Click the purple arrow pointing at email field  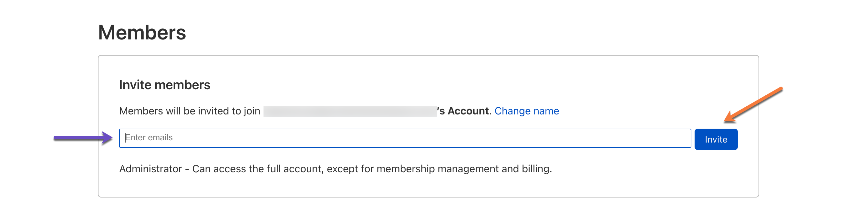pyautogui.click(x=83, y=138)
